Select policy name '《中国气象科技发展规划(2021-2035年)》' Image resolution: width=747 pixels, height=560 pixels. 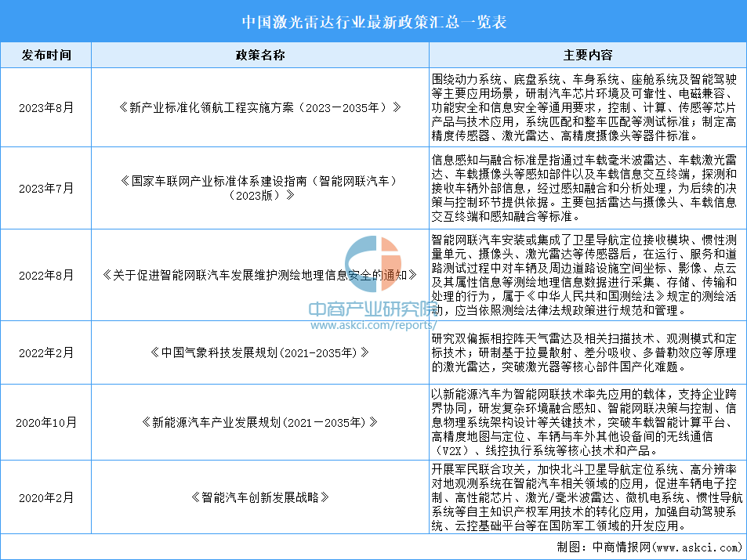tap(260, 353)
